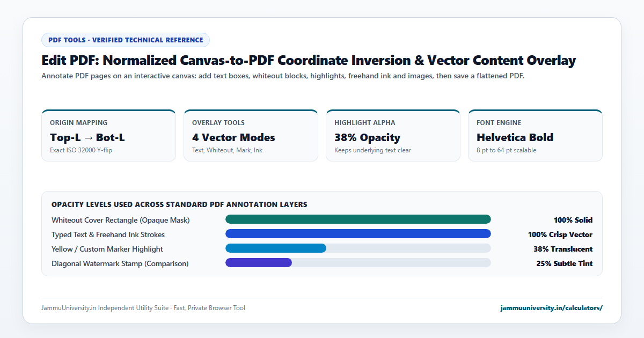Viewport: 644px width, 338px height.
Task: Click the main Edit PDF heading
Action: click(x=309, y=61)
